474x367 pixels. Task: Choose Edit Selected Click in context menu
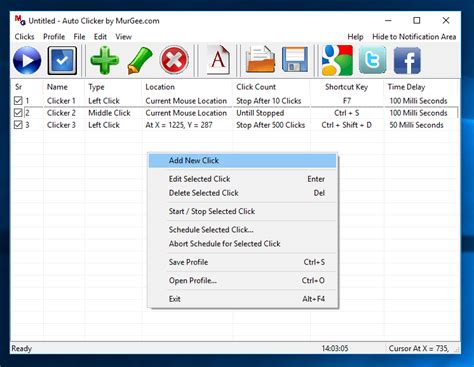click(243, 179)
